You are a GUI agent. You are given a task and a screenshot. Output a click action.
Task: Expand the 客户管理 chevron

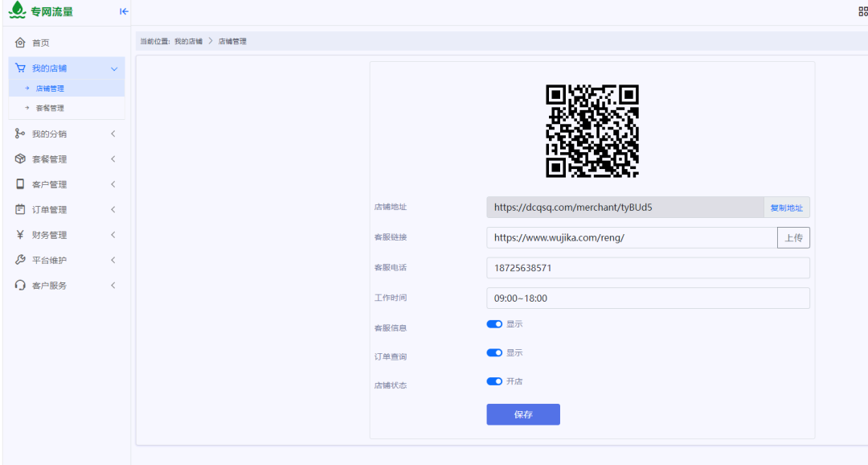[113, 184]
